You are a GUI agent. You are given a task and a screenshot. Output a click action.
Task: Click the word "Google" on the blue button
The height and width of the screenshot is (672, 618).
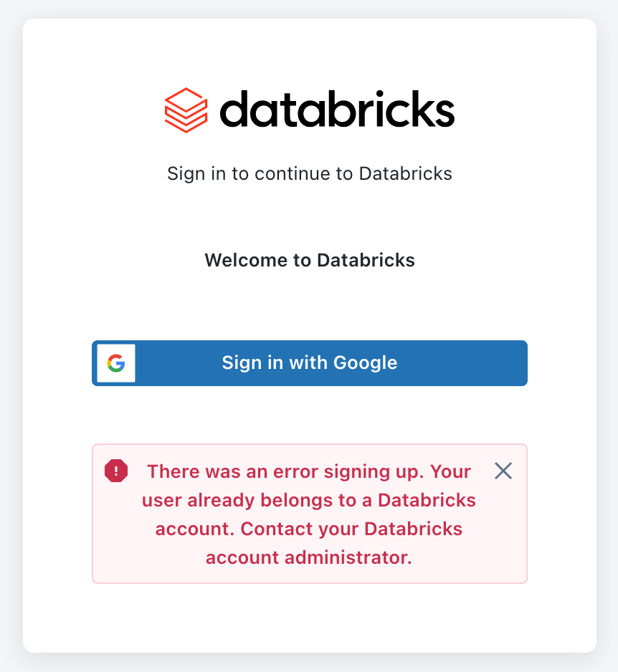point(363,363)
